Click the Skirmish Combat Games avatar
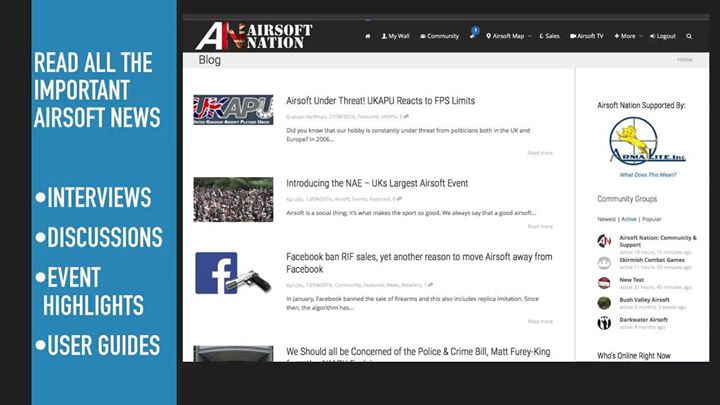The height and width of the screenshot is (405, 720). [604, 263]
